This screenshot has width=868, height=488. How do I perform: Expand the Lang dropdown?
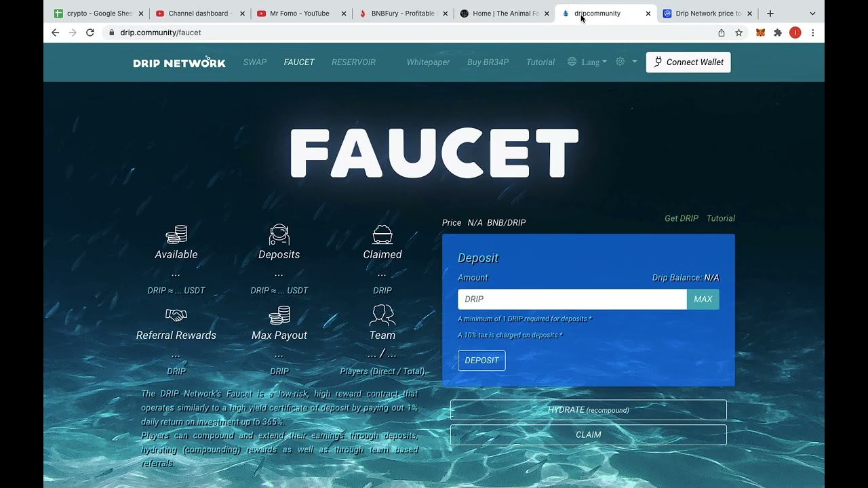594,62
